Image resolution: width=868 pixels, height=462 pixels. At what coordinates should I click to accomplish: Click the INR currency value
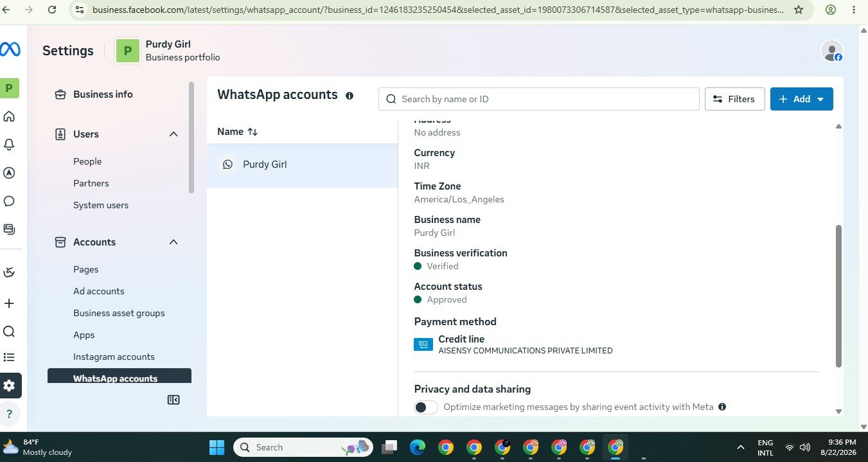421,166
